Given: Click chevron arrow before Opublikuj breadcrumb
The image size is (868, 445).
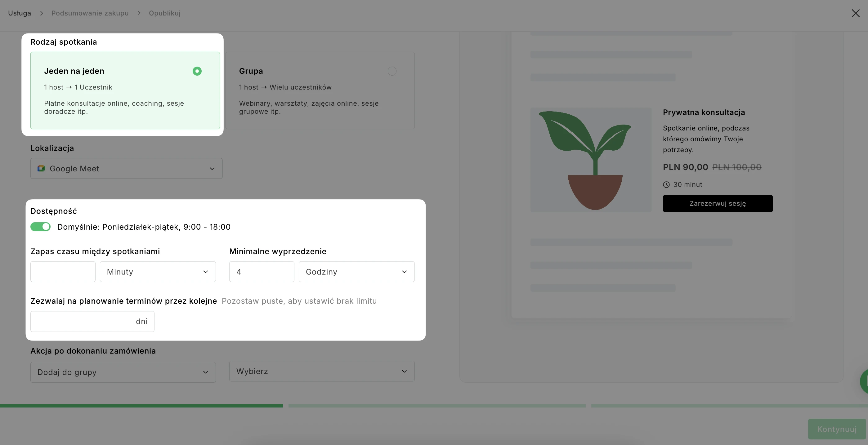Looking at the screenshot, I should pyautogui.click(x=139, y=13).
